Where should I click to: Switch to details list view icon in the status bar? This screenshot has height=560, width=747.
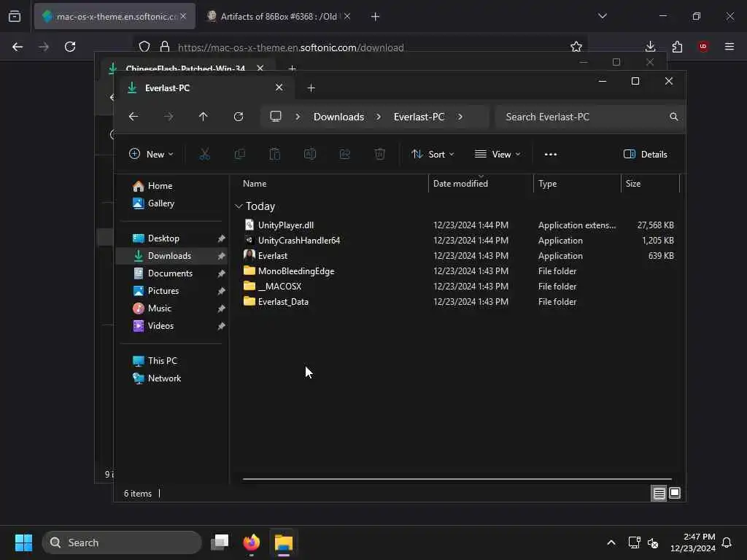coord(659,494)
